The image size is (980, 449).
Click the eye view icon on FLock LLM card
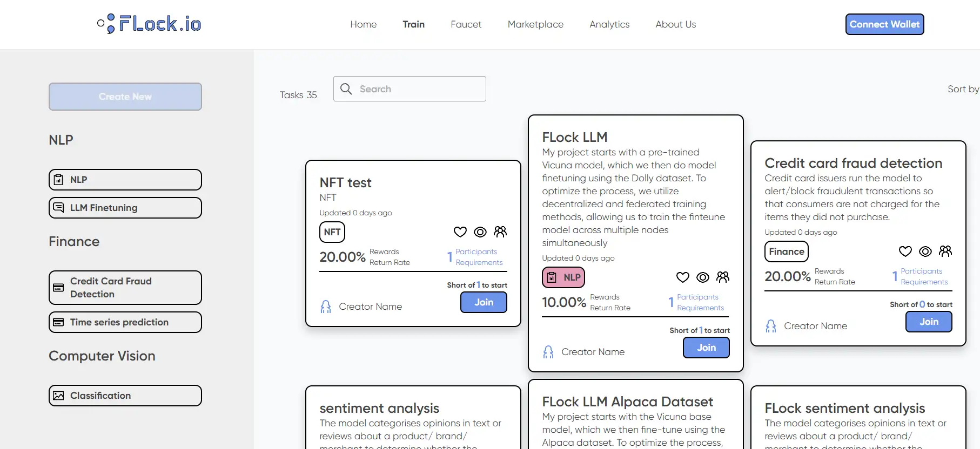[x=702, y=277]
